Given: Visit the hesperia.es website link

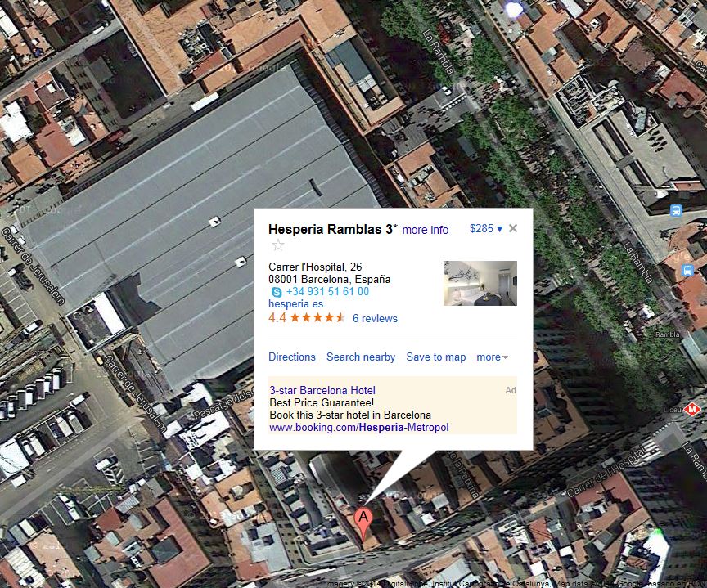Looking at the screenshot, I should coord(295,303).
